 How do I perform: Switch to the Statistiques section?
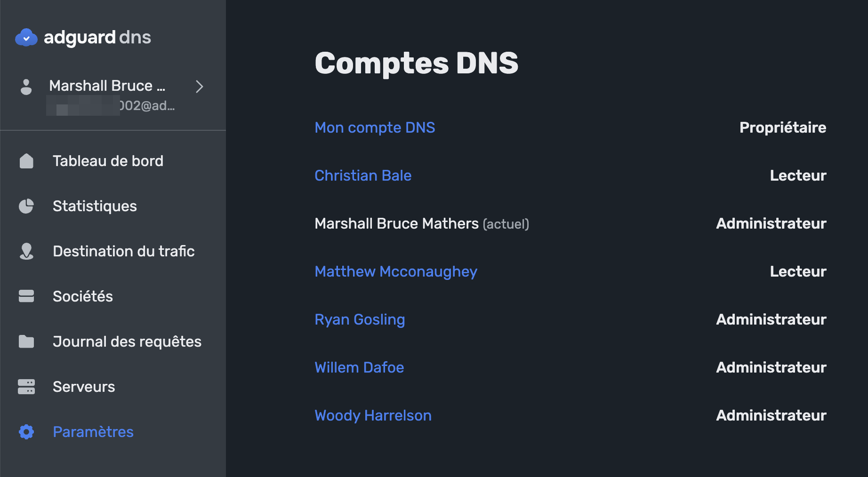(94, 206)
